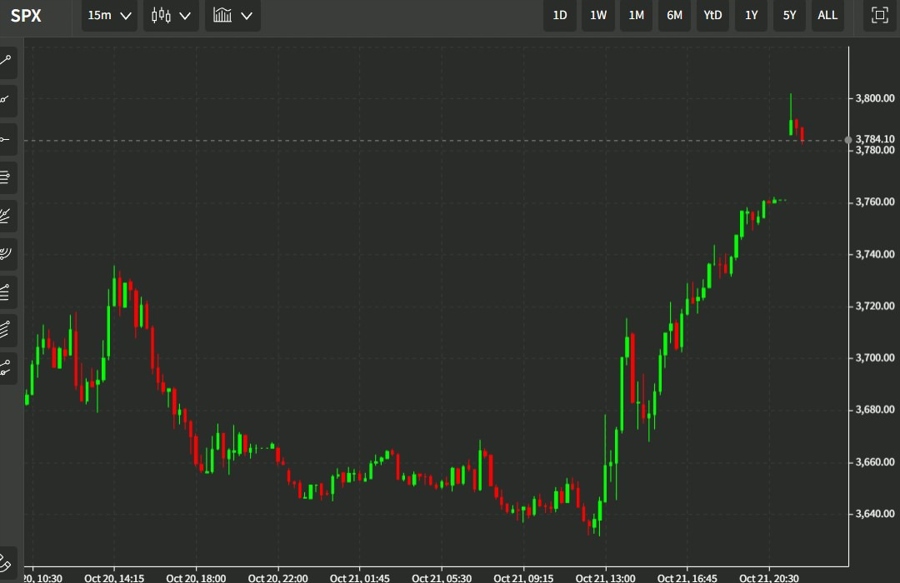Image resolution: width=900 pixels, height=583 pixels.
Task: Click the Oct 21, 20:30 time label
Action: 769,577
